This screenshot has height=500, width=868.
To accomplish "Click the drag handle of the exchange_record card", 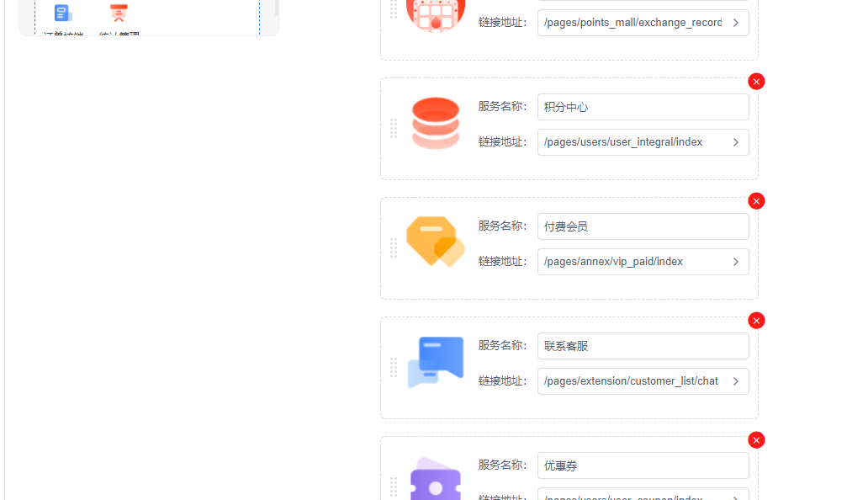I will [x=394, y=9].
